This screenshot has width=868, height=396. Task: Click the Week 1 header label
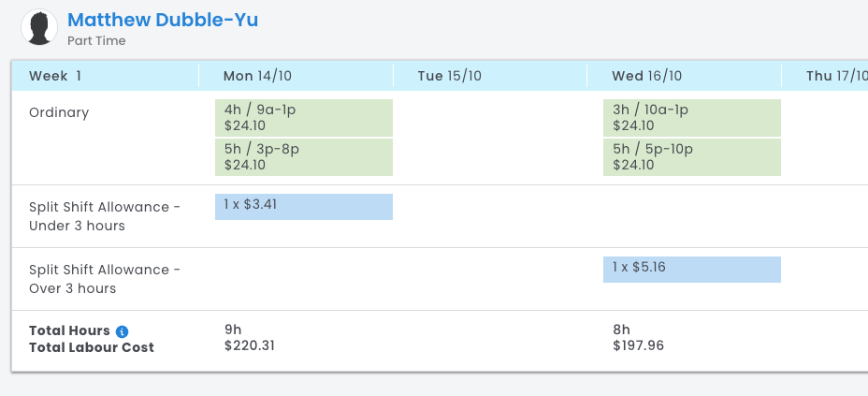[x=55, y=76]
